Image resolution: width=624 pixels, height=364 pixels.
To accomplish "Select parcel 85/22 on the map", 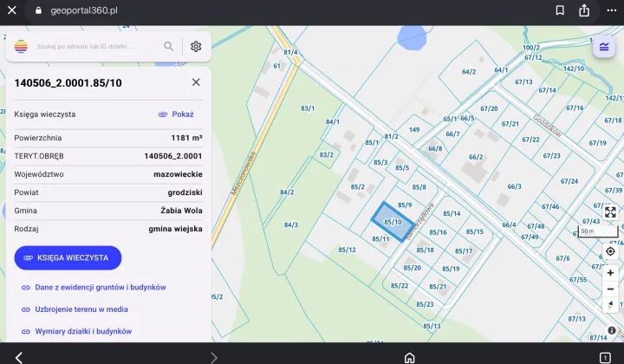I will (400, 286).
